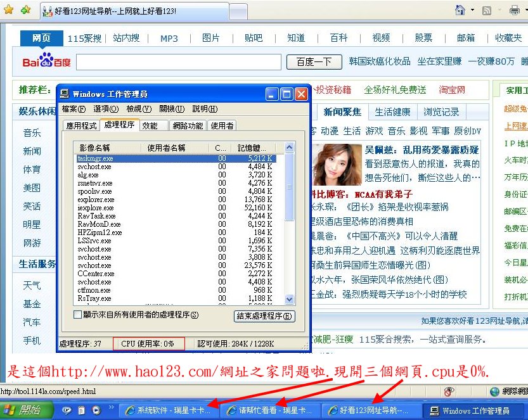The image size is (528, 420).
Task: Open the 關機(U) menu
Action: pyautogui.click(x=172, y=109)
